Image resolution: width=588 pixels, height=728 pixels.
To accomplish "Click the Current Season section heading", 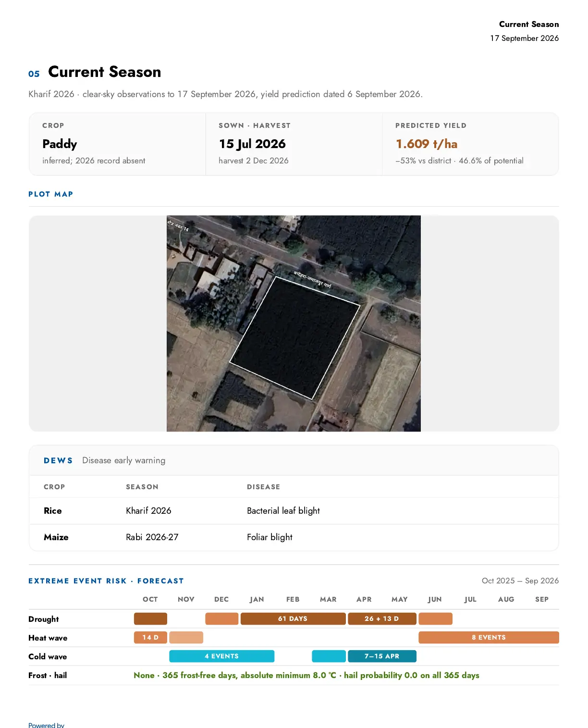I will pos(104,72).
